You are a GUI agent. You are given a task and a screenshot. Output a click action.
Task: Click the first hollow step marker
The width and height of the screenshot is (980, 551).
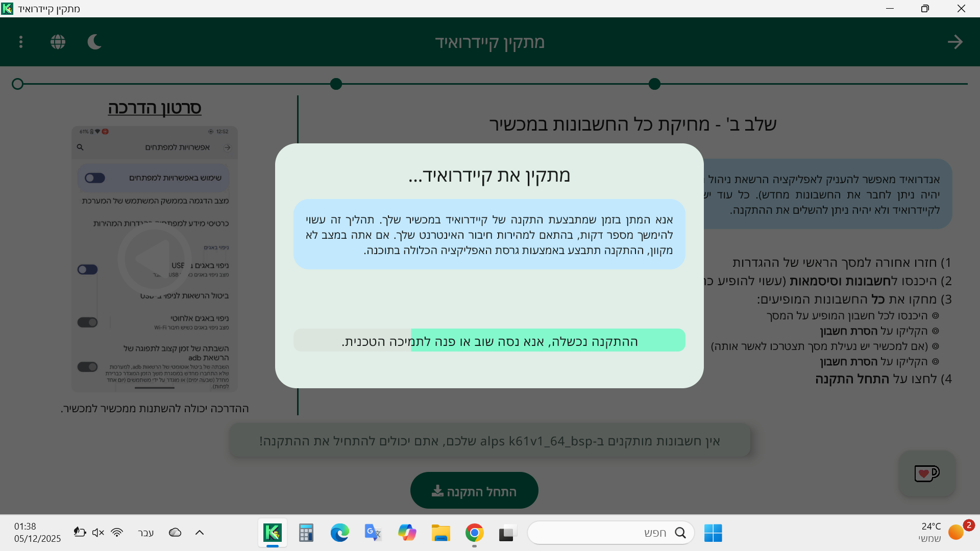[x=18, y=84]
